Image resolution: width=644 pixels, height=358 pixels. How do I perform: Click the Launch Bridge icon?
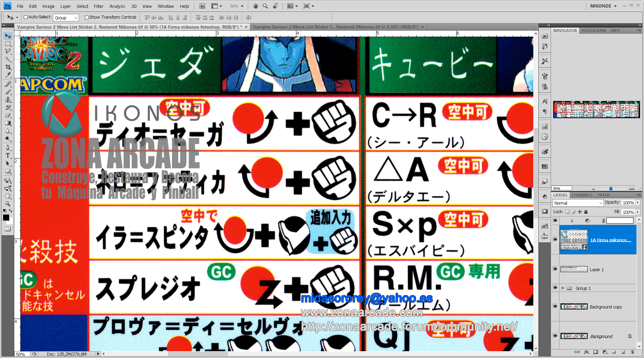click(202, 6)
